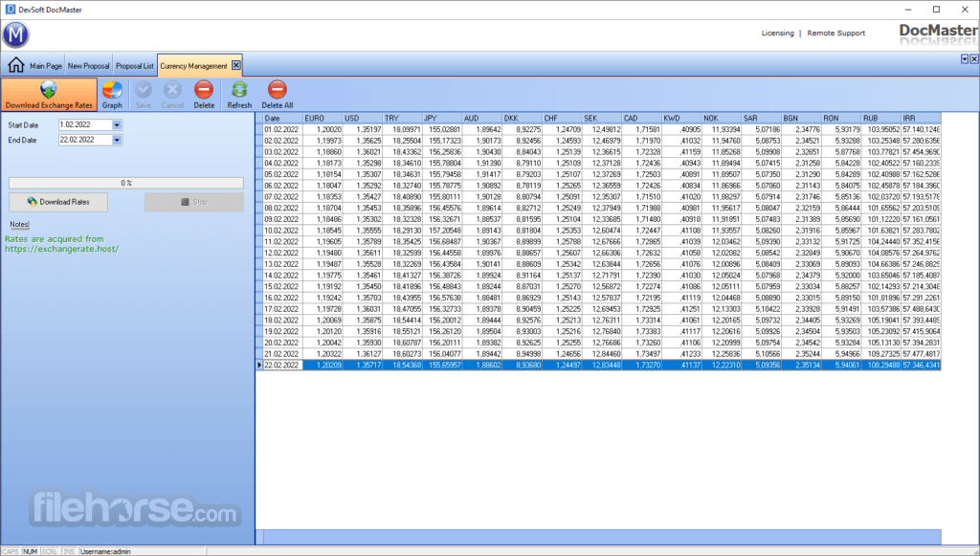
Task: Select the 18.02.2022 row date
Action: pyautogui.click(x=282, y=321)
